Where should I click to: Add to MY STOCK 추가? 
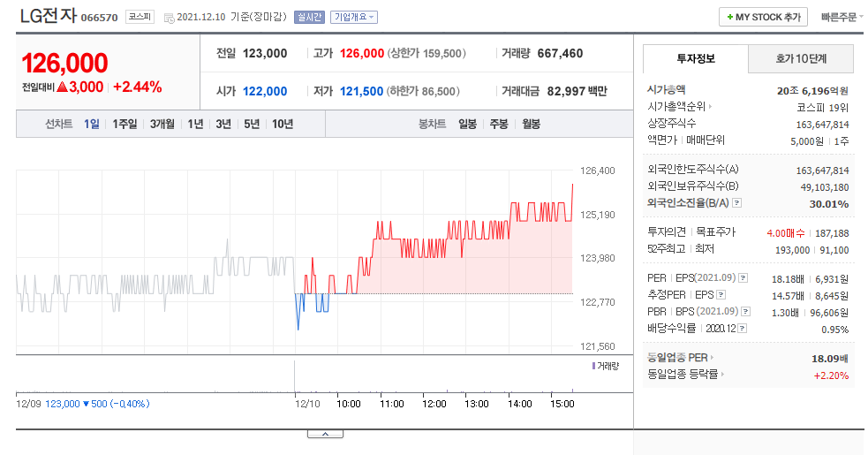pos(764,17)
